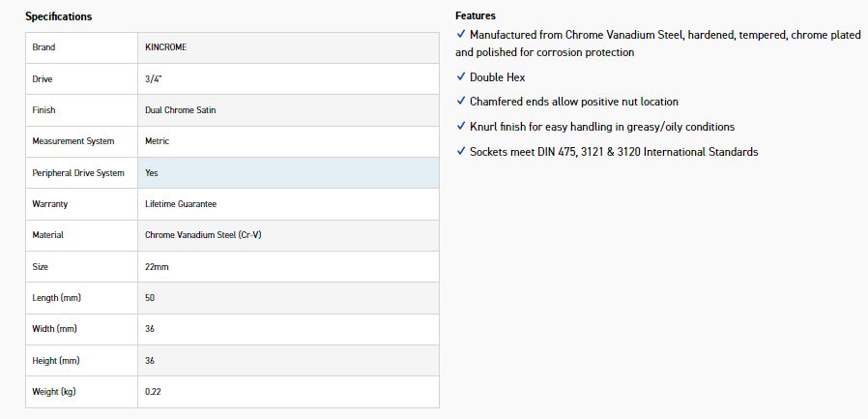
Task: Select the Features heading
Action: tap(476, 16)
